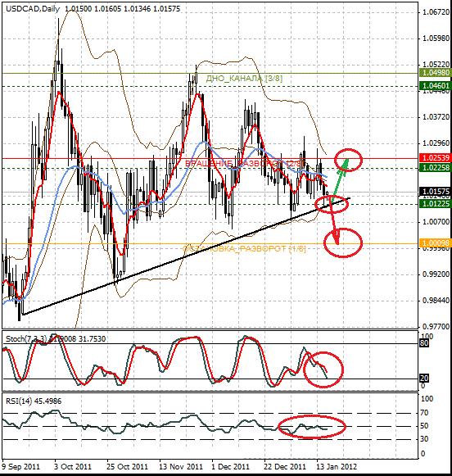
Task: Click the 1.01225 dark green price label
Action: 436,204
